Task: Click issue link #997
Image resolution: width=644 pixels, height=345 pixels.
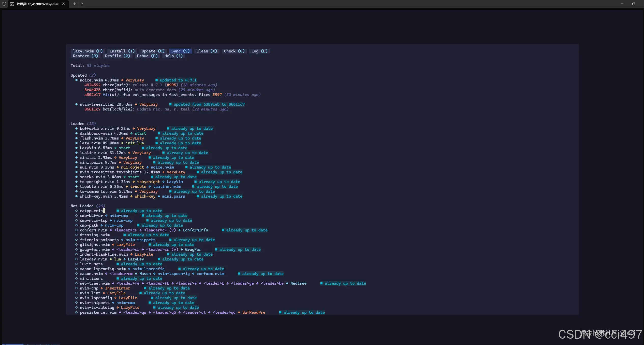Action: coord(217,95)
